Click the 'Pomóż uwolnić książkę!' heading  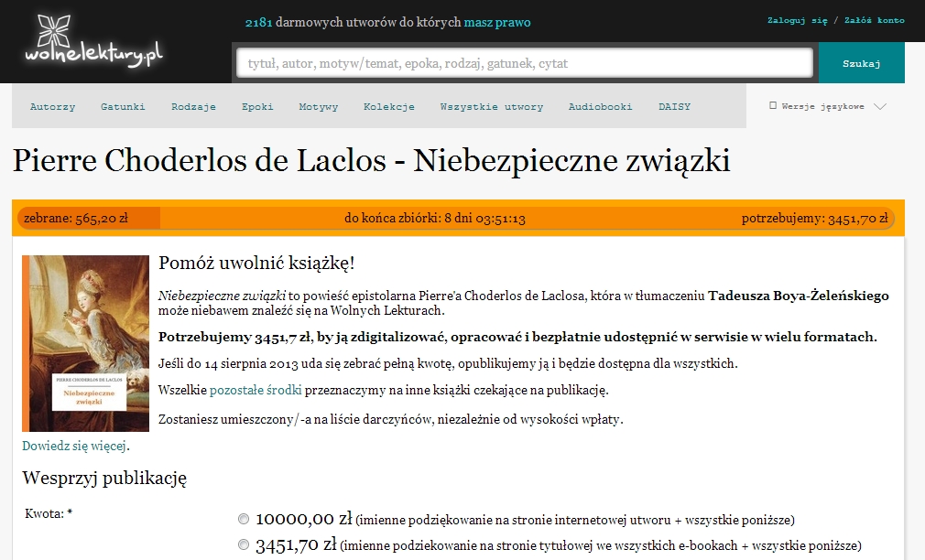[256, 263]
